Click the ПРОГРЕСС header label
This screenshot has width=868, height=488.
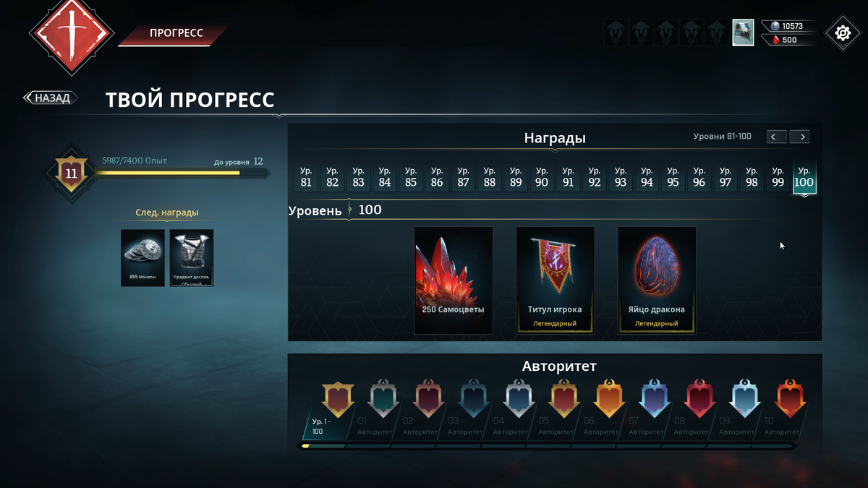pos(176,33)
